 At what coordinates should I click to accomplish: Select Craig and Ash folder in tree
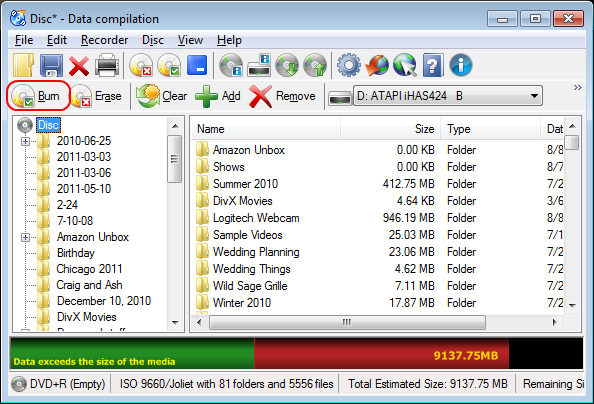89,285
